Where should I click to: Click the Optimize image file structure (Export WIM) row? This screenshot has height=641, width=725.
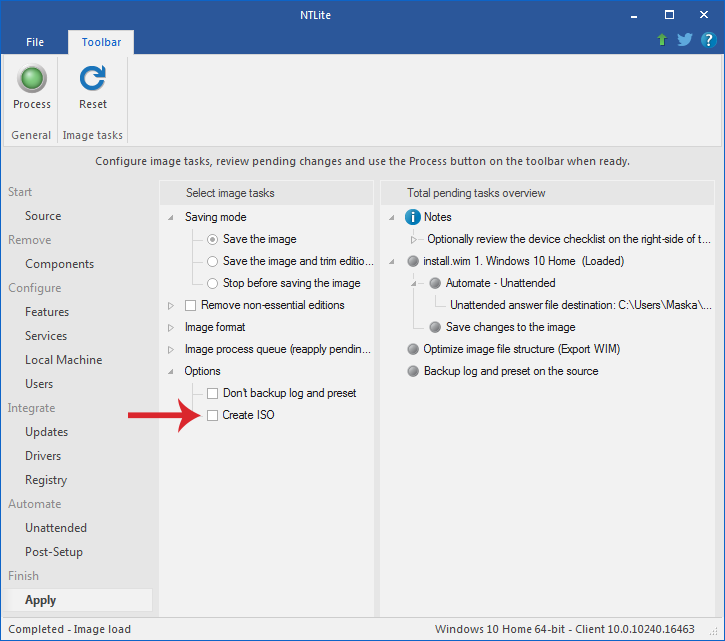tap(522, 349)
